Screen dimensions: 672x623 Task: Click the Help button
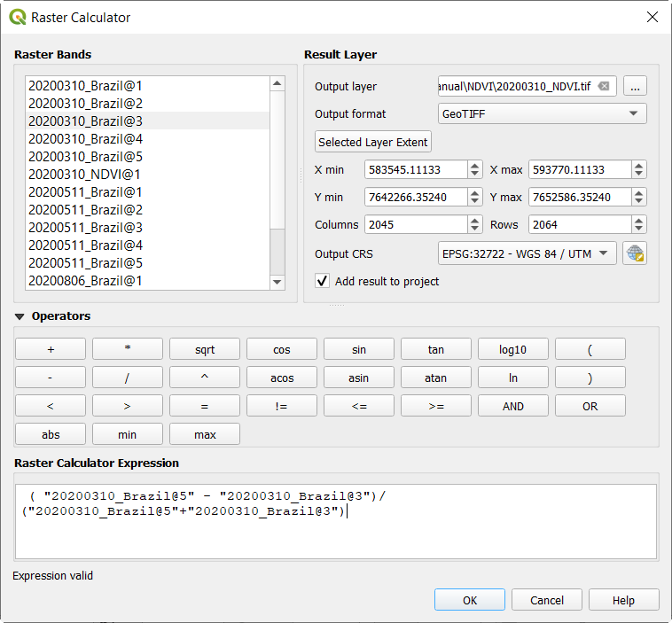pyautogui.click(x=623, y=600)
